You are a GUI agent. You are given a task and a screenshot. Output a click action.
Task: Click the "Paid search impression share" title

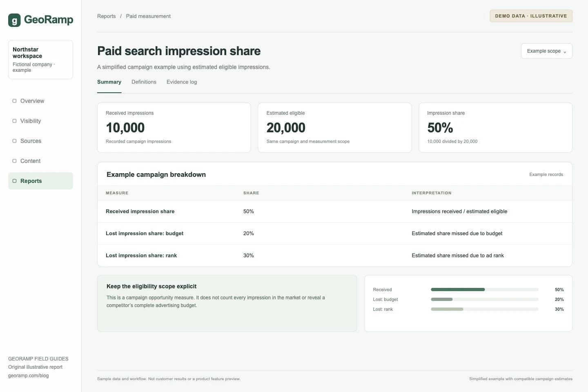point(179,51)
